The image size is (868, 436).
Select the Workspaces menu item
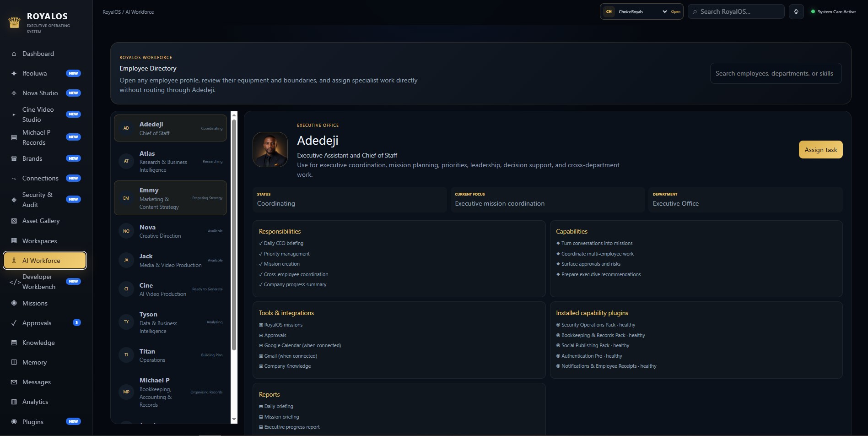[45, 241]
